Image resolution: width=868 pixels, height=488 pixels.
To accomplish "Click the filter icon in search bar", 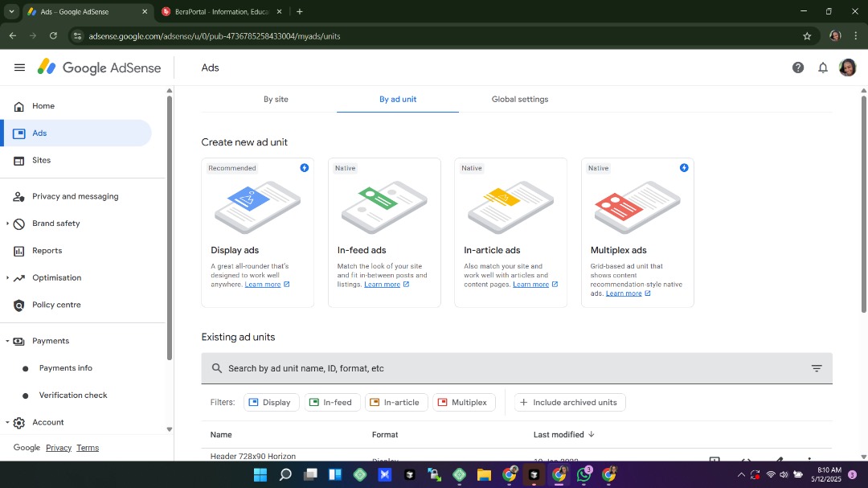I will click(817, 368).
